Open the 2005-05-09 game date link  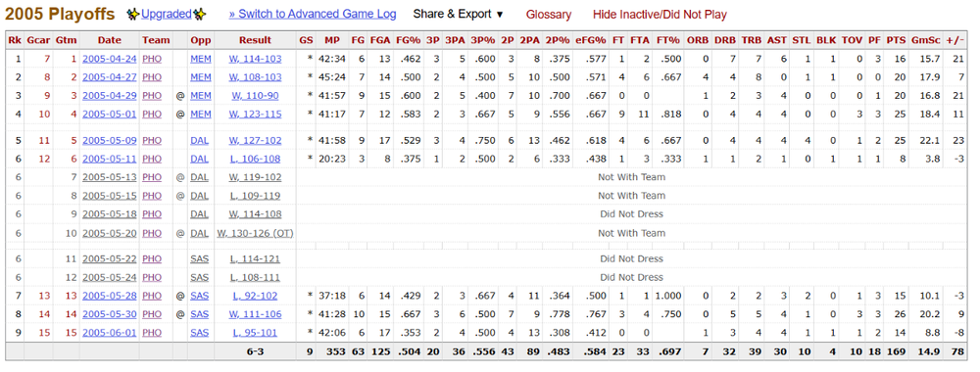(109, 140)
